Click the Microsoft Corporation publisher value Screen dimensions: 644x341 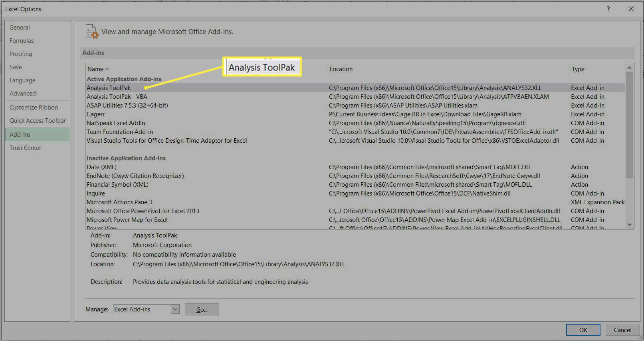click(x=162, y=245)
